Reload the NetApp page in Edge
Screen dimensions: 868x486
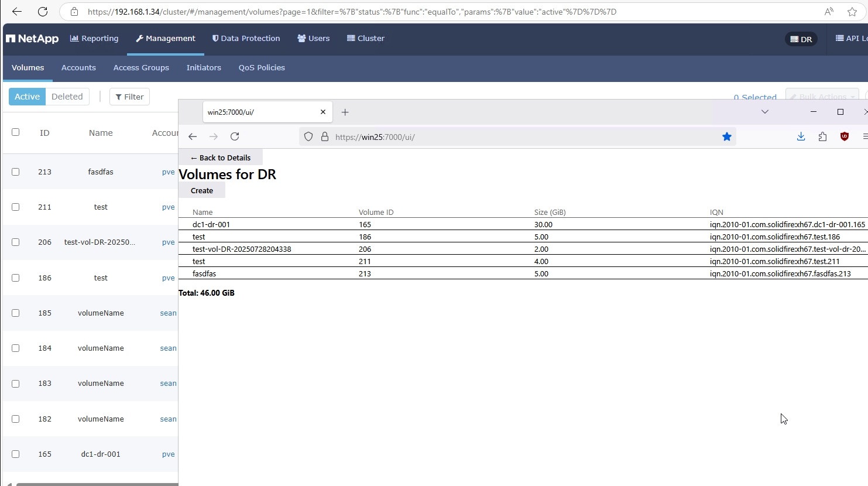(x=43, y=12)
